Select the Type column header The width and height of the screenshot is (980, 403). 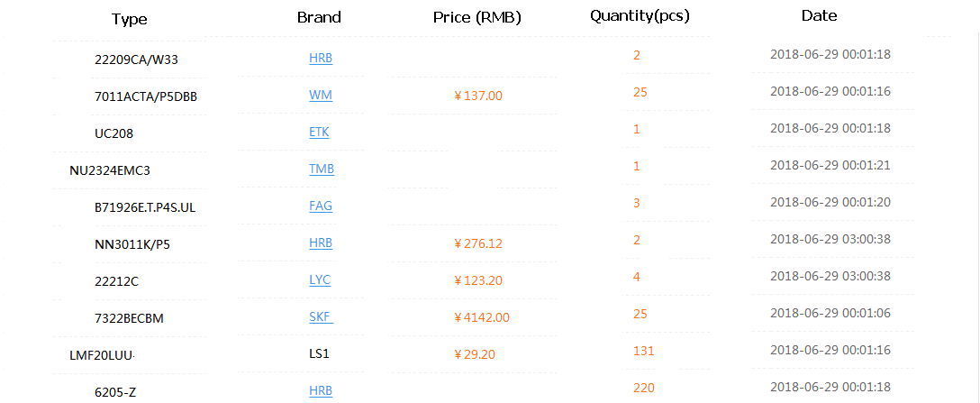click(x=130, y=19)
